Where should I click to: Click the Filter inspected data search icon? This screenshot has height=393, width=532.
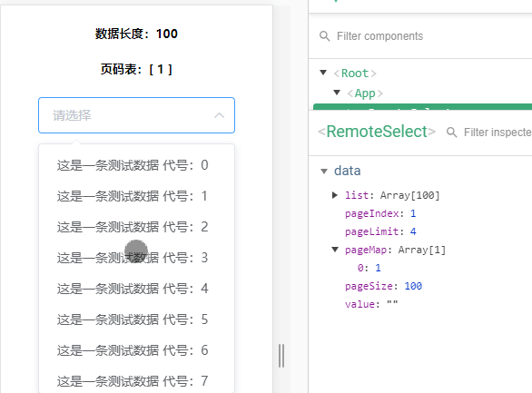451,133
